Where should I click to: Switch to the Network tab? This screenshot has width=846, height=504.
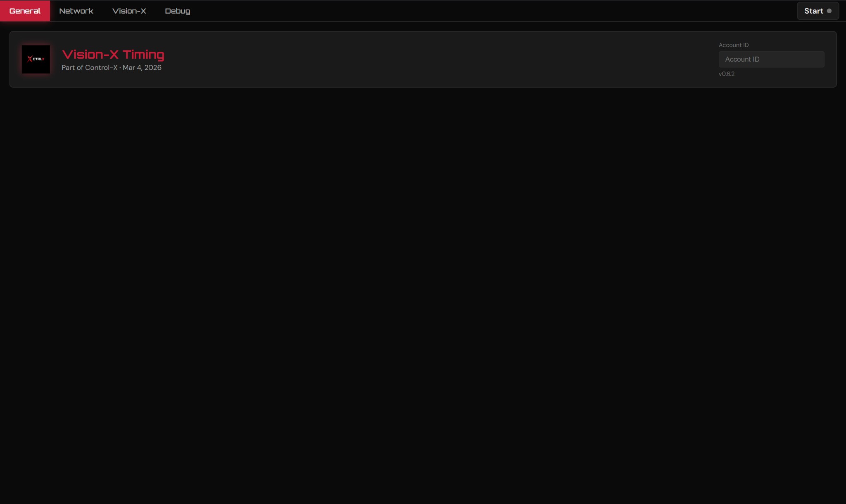(x=76, y=11)
